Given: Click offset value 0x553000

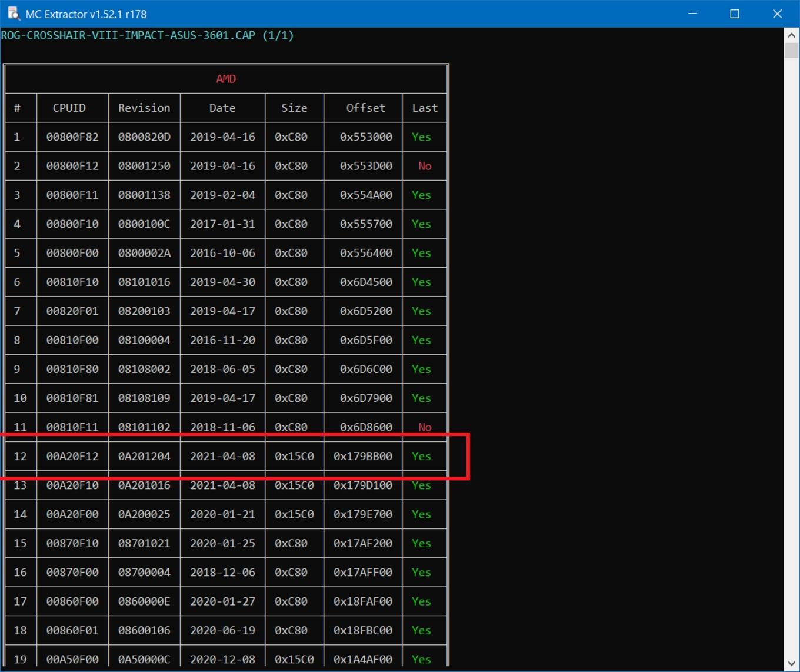Looking at the screenshot, I should click(366, 137).
